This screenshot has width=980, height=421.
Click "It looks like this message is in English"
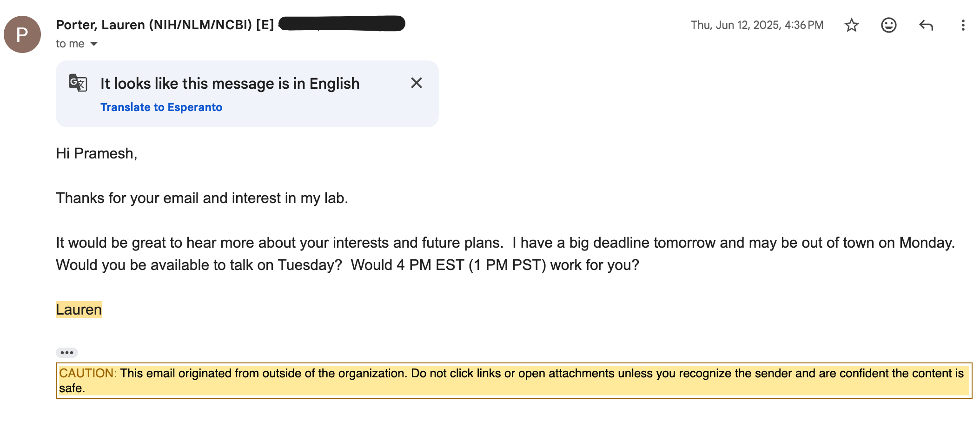(230, 84)
